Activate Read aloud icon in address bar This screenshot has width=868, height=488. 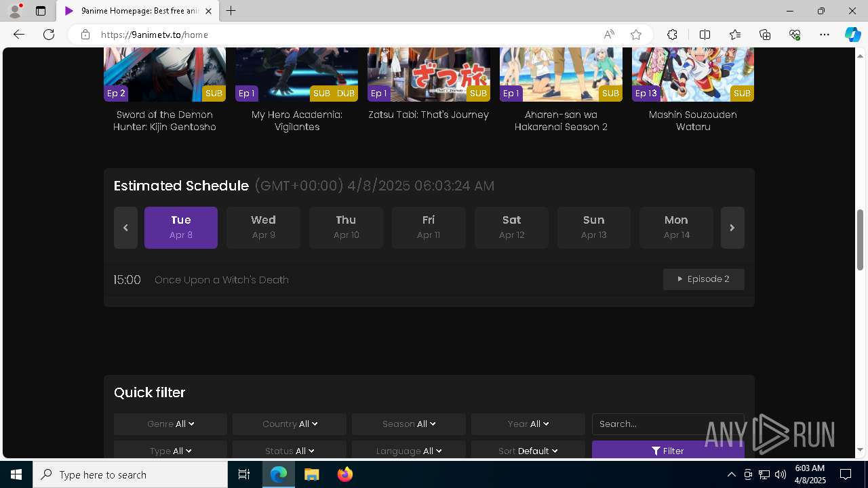coord(609,35)
